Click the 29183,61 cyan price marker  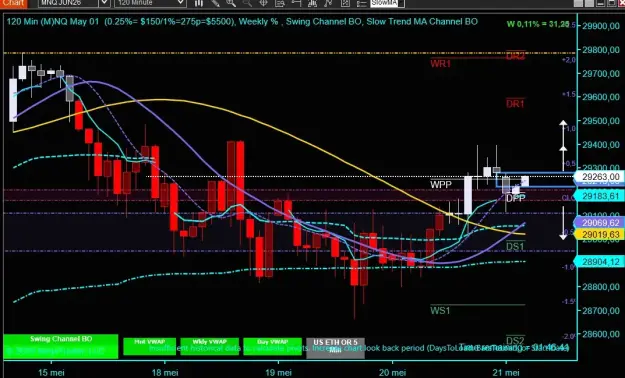point(599,196)
